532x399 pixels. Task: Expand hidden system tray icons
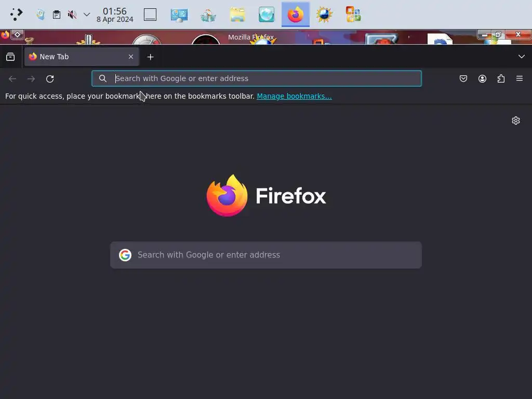tap(87, 15)
